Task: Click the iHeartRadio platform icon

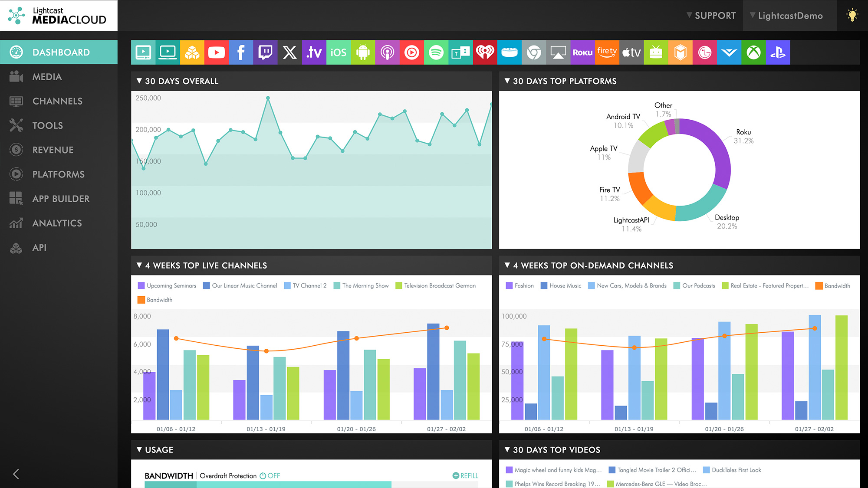Action: 485,52
